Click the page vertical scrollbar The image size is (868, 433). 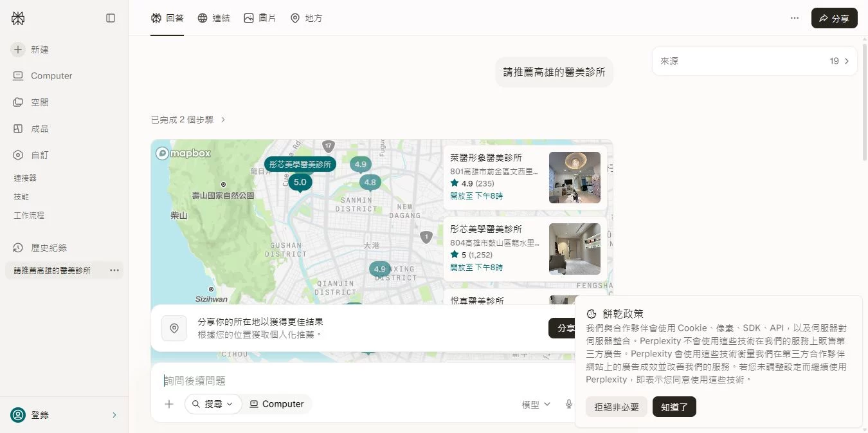tap(865, 103)
